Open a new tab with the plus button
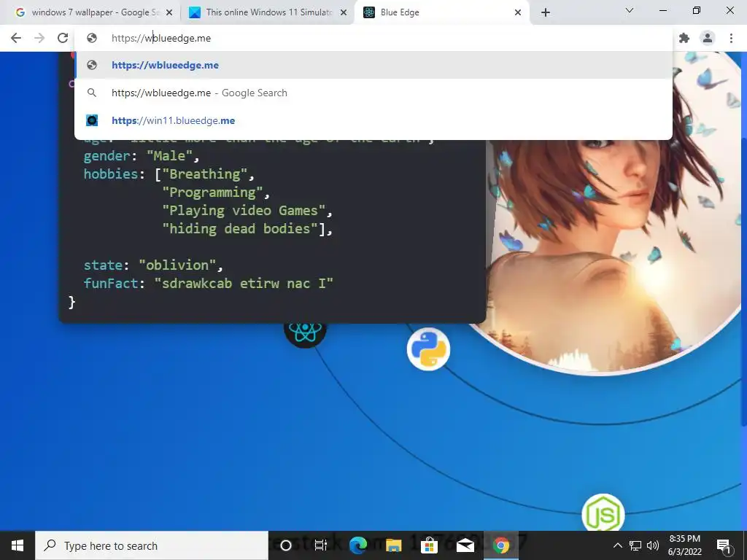Viewport: 747px width, 560px height. [x=546, y=13]
